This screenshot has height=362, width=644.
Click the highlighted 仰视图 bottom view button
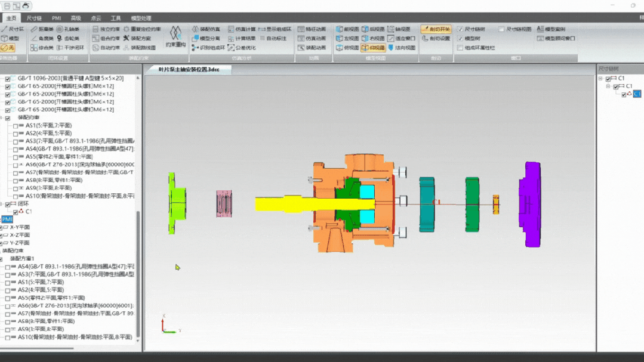pos(374,48)
